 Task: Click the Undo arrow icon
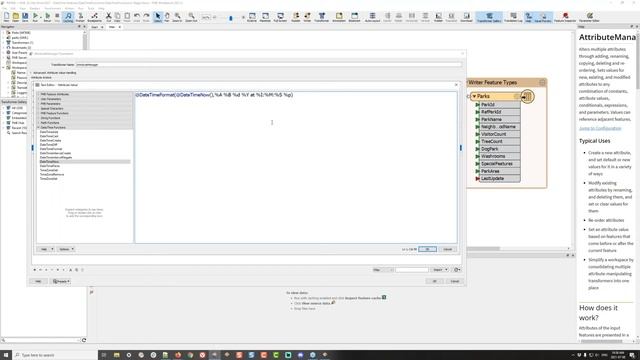click(x=137, y=17)
